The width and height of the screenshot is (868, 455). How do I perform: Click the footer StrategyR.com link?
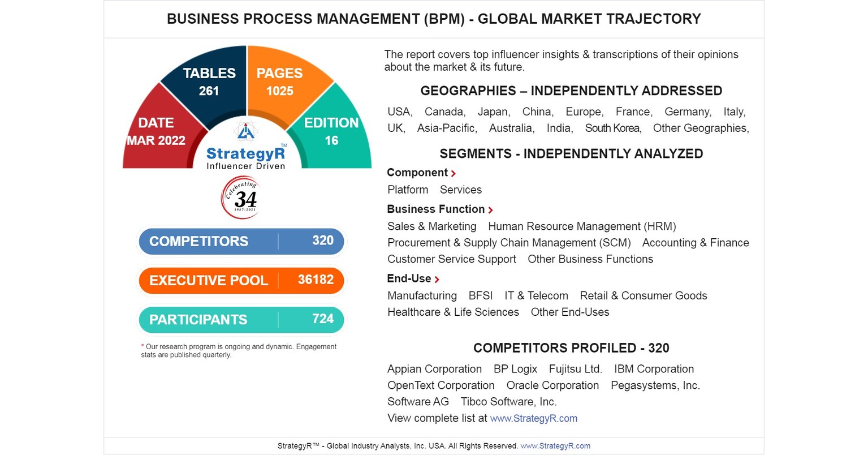[x=555, y=445]
